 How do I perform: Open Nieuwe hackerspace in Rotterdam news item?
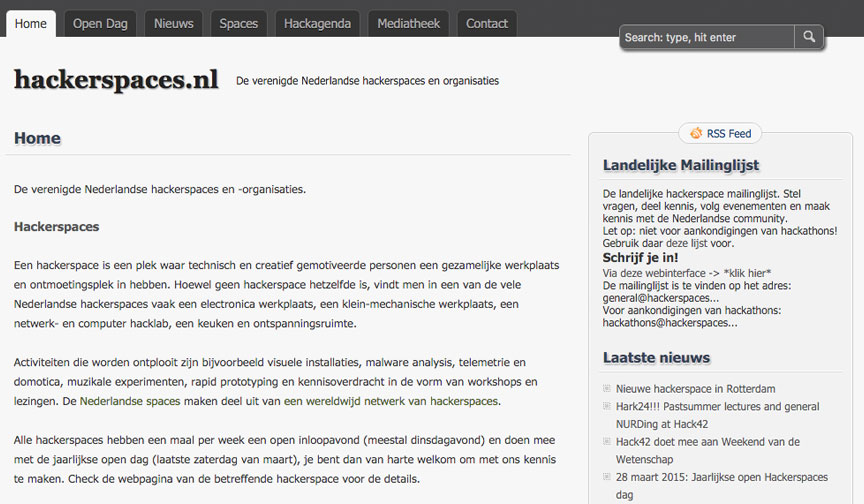pos(695,389)
